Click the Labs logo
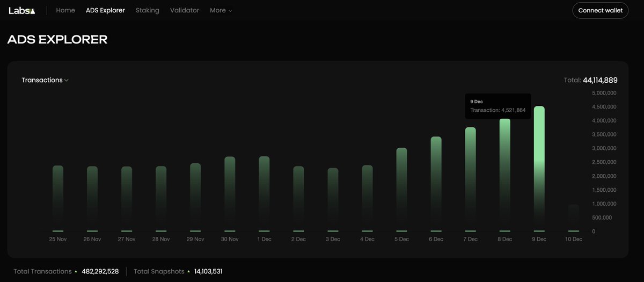This screenshot has width=644, height=282. pos(22,10)
